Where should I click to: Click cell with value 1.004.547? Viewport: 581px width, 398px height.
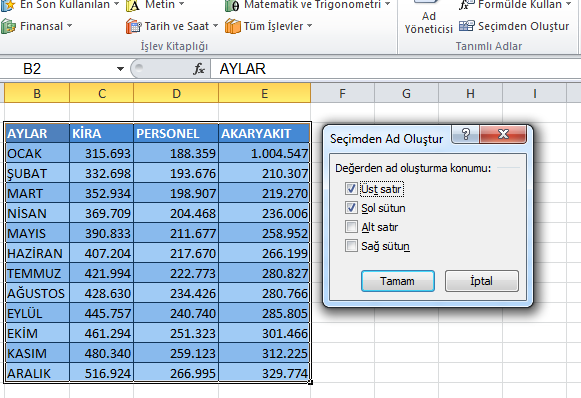pyautogui.click(x=265, y=153)
